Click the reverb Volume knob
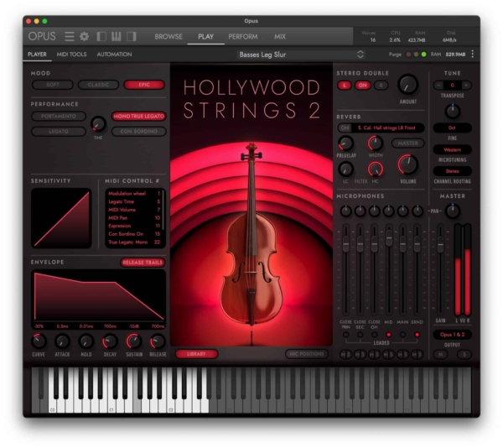 tap(408, 164)
